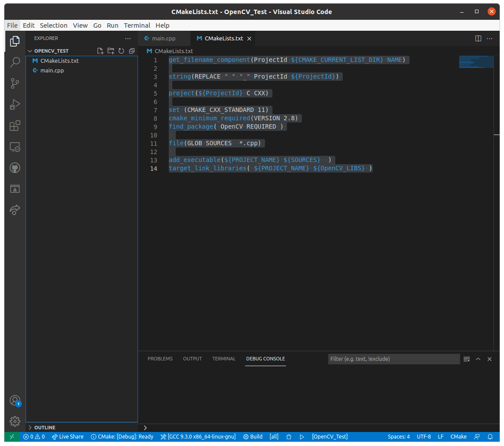Image resolution: width=504 pixels, height=446 pixels.
Task: Open the Terminal menu
Action: click(x=137, y=25)
